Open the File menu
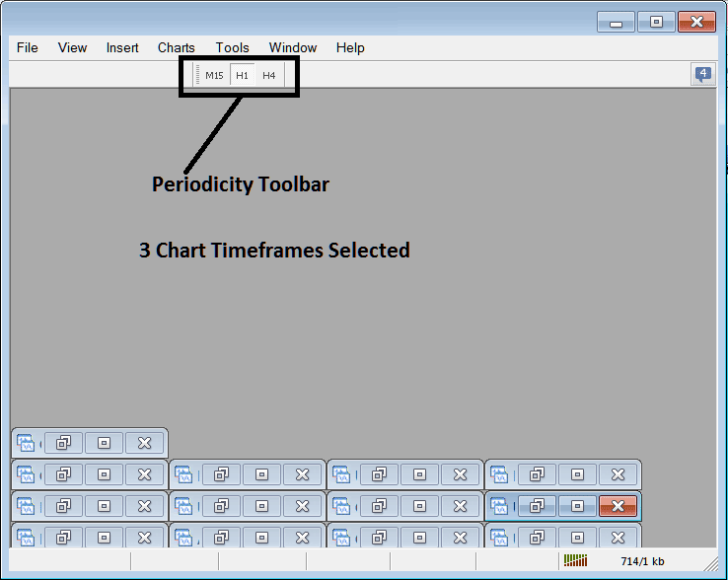 coord(28,47)
